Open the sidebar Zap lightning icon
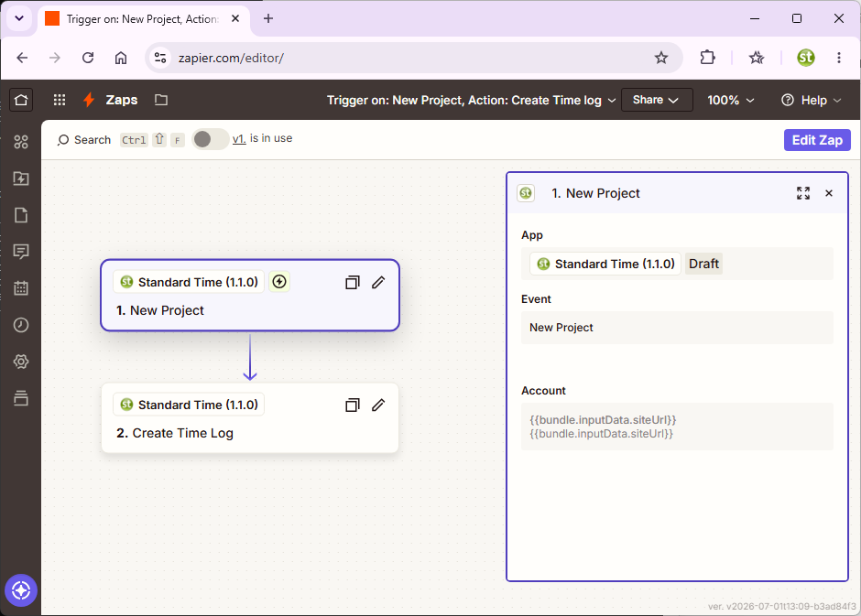Image resolution: width=861 pixels, height=616 pixels. [21, 178]
